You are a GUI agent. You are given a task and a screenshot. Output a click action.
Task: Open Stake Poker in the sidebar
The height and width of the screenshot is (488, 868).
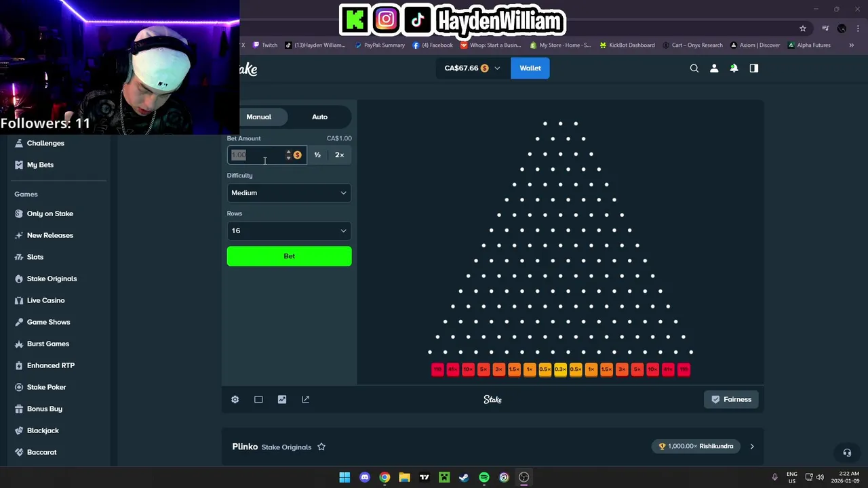[x=46, y=387]
